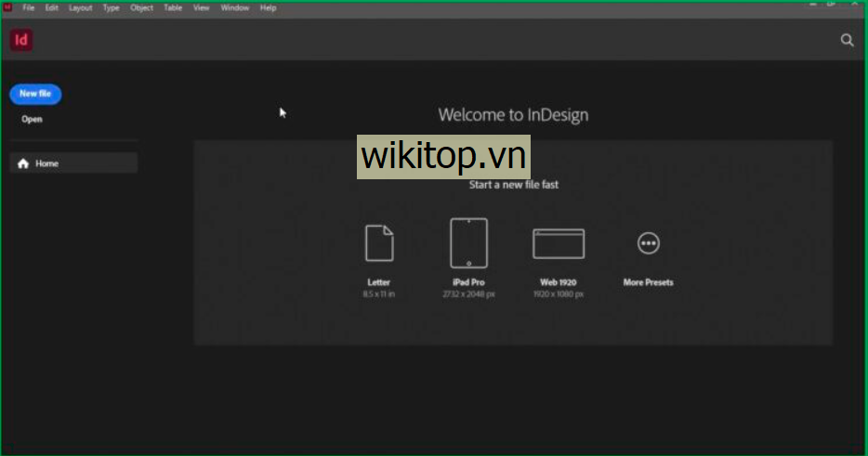The width and height of the screenshot is (868, 456).
Task: Open More Presets ellipsis icon
Action: tap(649, 243)
